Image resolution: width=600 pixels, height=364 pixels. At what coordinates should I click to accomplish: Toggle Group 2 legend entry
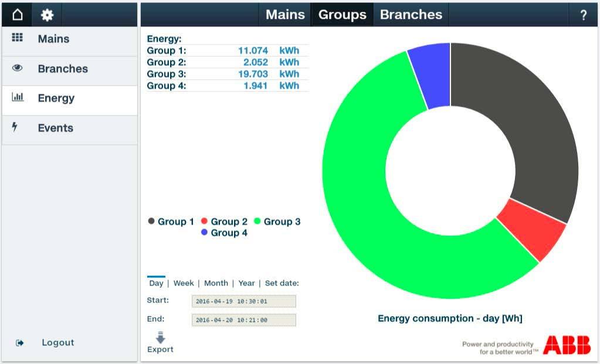tap(224, 222)
